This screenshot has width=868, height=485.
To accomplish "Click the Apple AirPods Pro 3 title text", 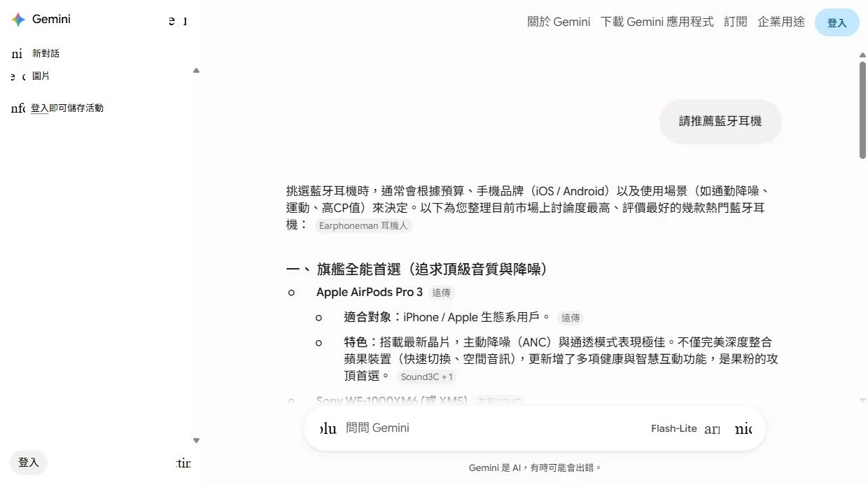I will point(370,292).
